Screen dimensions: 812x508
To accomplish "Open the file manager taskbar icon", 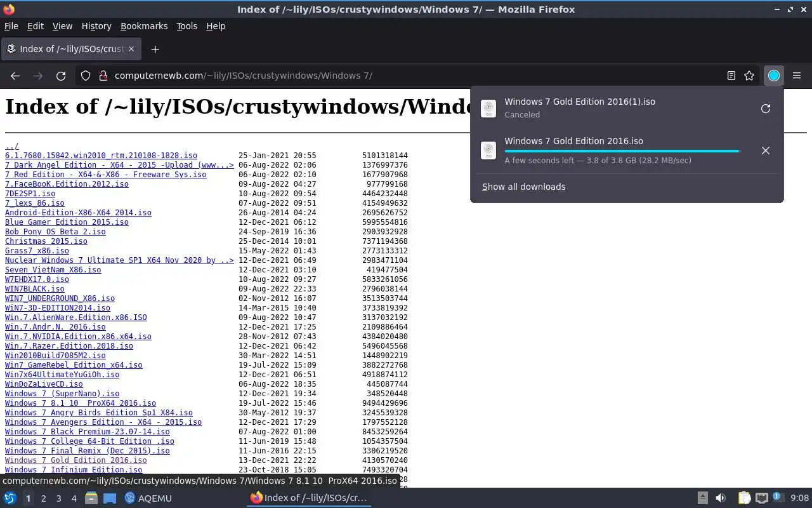I will pyautogui.click(x=91, y=498).
